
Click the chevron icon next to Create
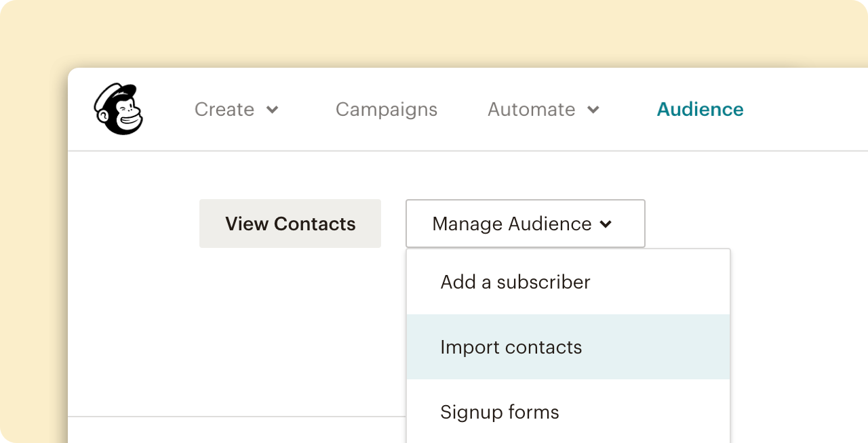[273, 110]
